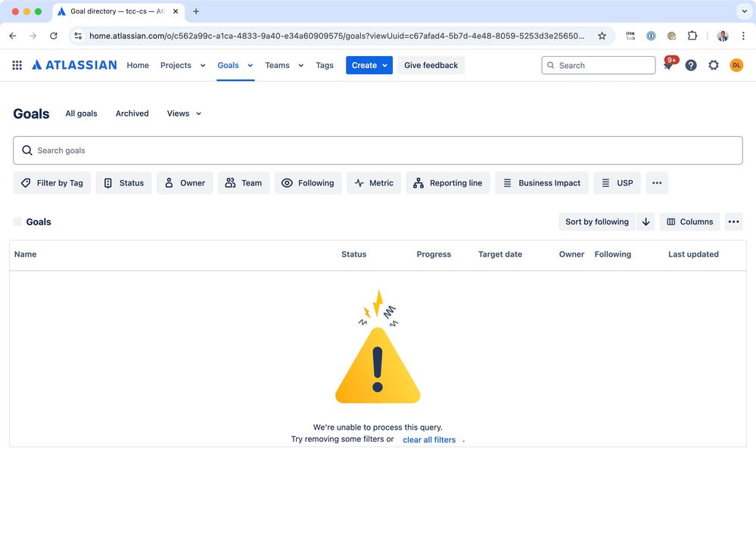Viewport: 756px width, 538px height.
Task: Open the Status filter
Action: click(123, 182)
